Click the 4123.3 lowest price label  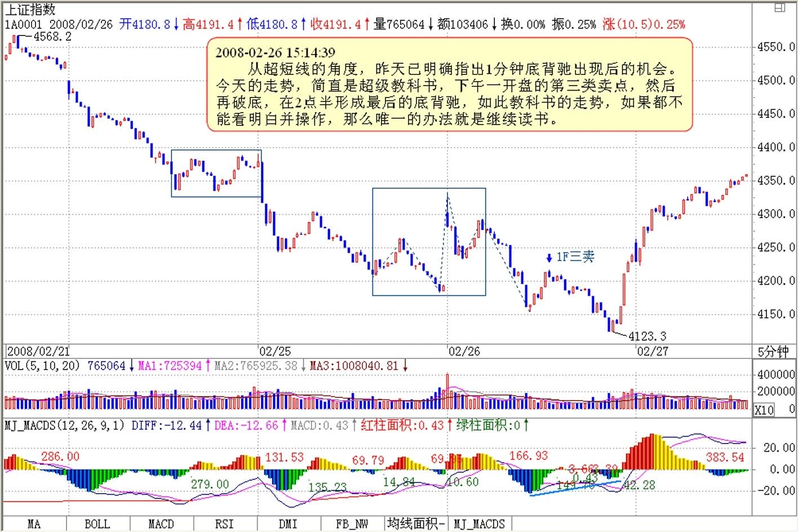[647, 336]
